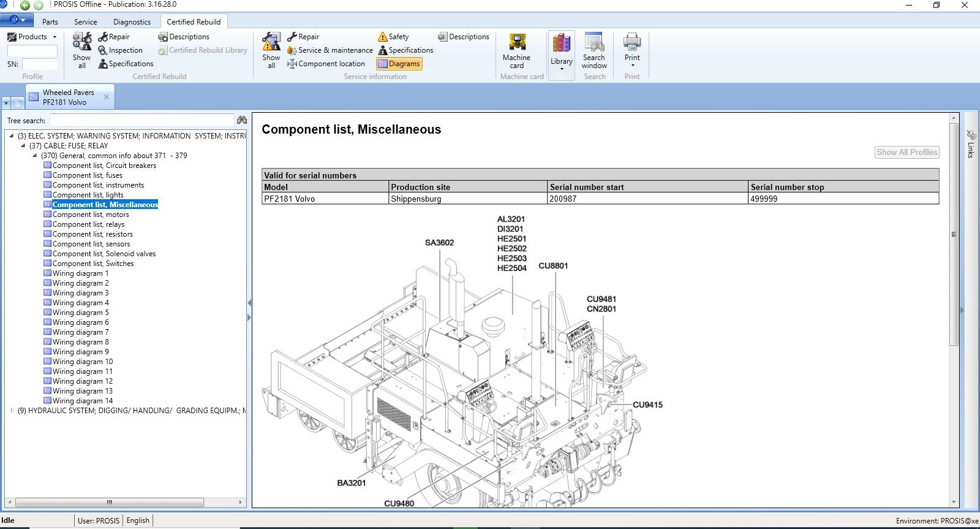Open Component list, Switches

coord(93,264)
